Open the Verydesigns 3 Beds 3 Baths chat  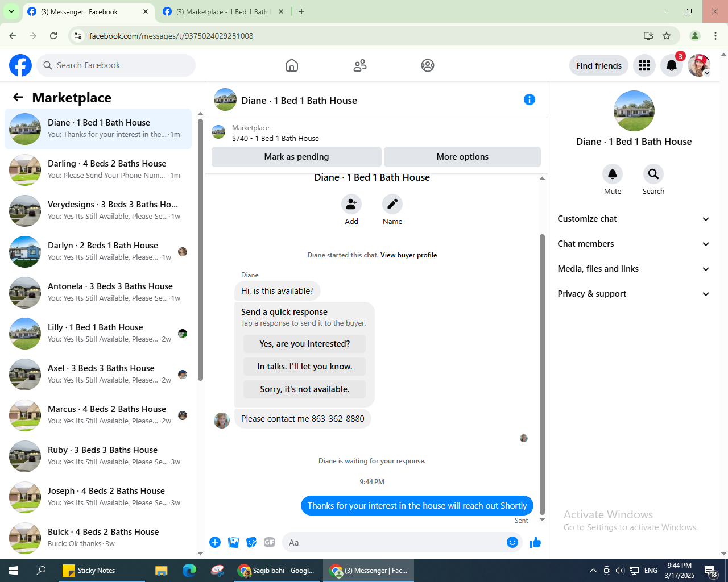(x=98, y=211)
